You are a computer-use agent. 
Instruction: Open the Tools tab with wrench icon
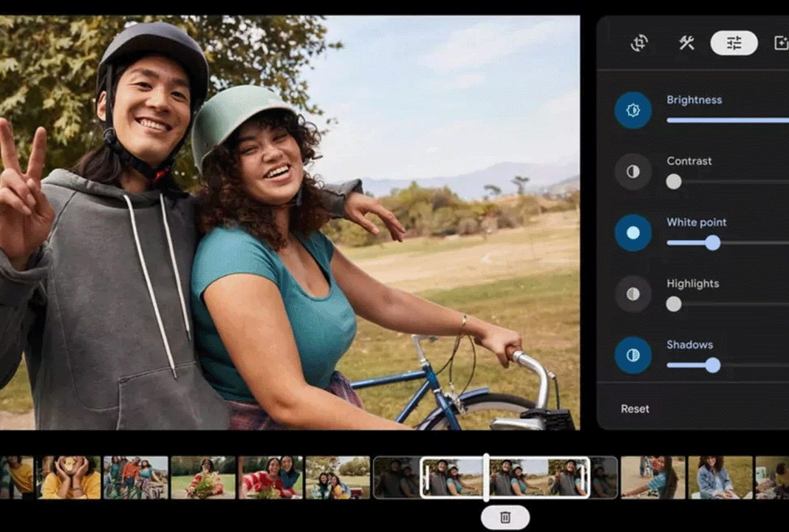(686, 44)
